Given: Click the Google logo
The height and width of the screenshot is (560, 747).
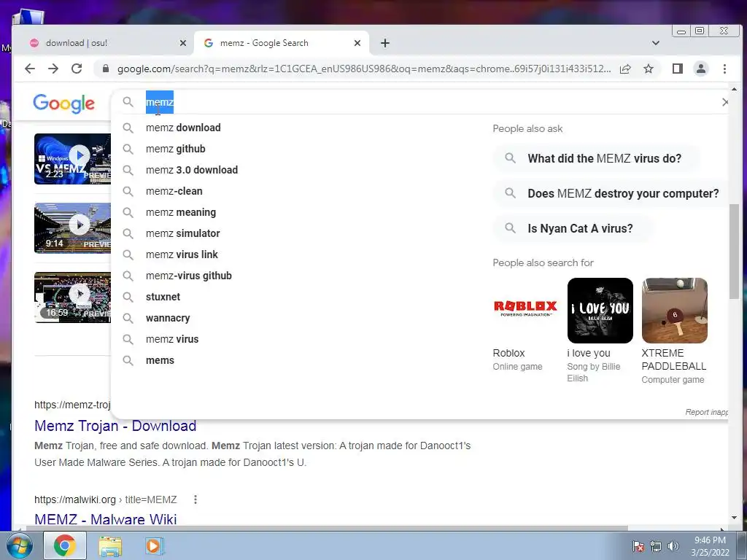Looking at the screenshot, I should (x=64, y=104).
